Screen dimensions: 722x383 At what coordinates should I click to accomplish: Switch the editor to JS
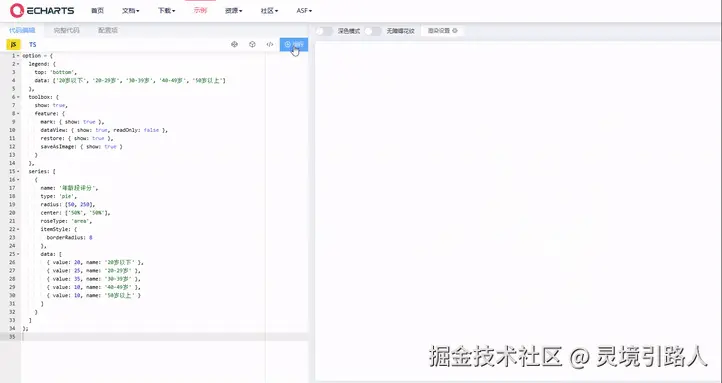(x=13, y=44)
